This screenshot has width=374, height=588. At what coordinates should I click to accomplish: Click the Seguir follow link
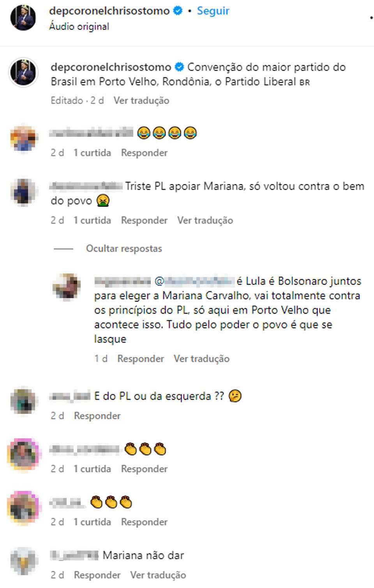[213, 11]
